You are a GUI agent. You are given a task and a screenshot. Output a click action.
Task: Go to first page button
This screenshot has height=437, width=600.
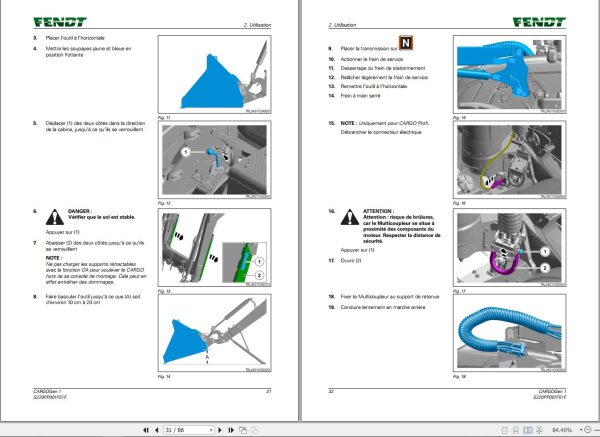click(x=146, y=430)
